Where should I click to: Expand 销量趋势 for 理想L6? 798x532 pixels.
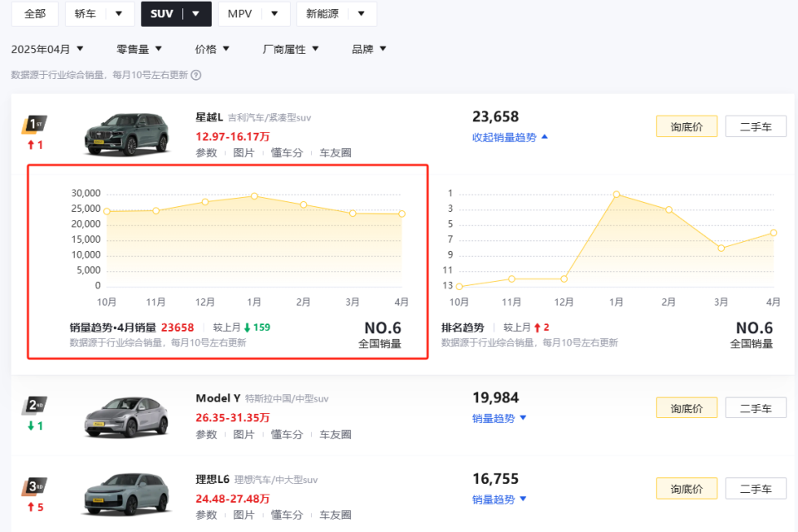click(x=499, y=500)
